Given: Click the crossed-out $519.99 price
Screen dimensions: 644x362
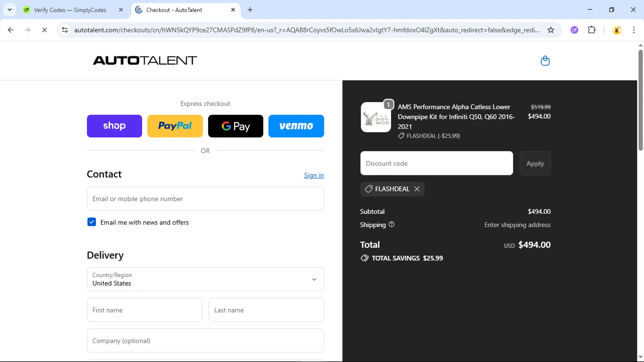Looking at the screenshot, I should click(x=541, y=107).
